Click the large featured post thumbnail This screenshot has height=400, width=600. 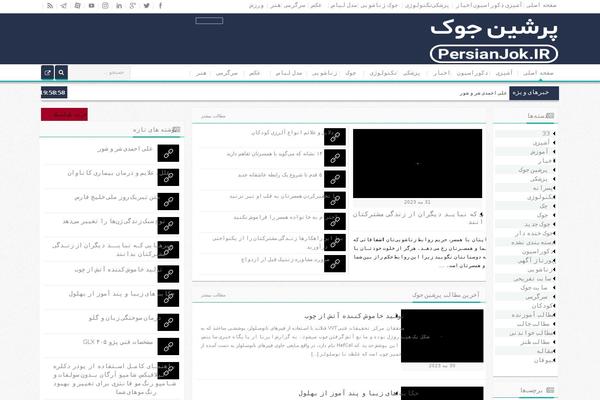[x=417, y=163]
